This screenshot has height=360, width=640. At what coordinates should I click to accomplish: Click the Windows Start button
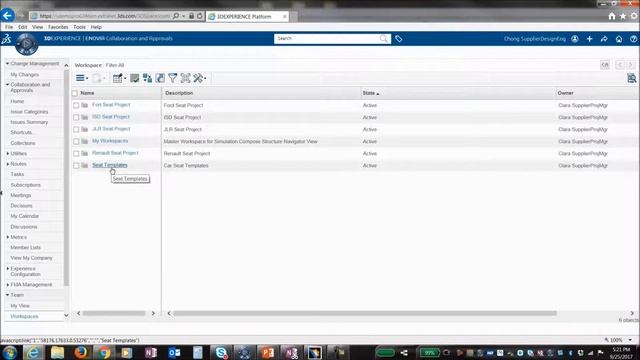pos(10,352)
